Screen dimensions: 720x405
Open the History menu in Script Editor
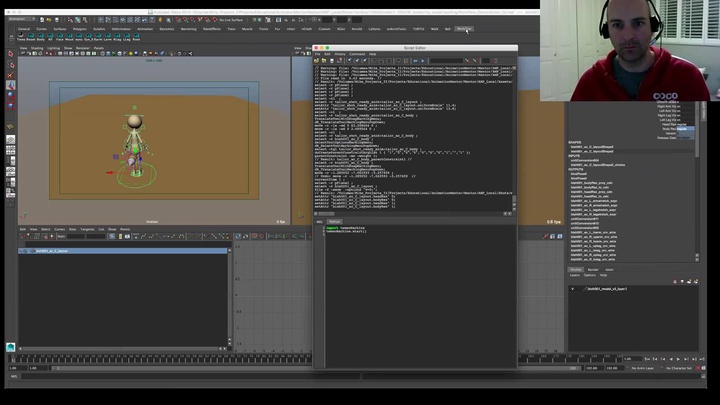point(340,54)
